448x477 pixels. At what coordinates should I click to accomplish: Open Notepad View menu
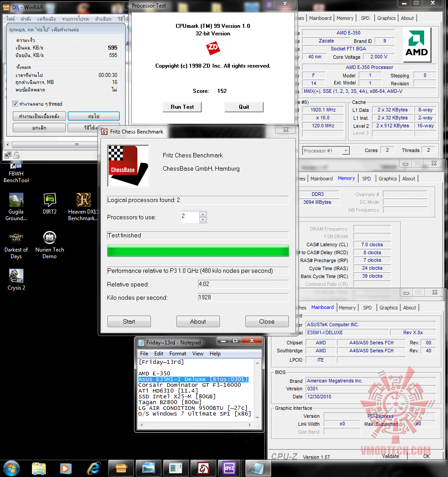pos(198,354)
